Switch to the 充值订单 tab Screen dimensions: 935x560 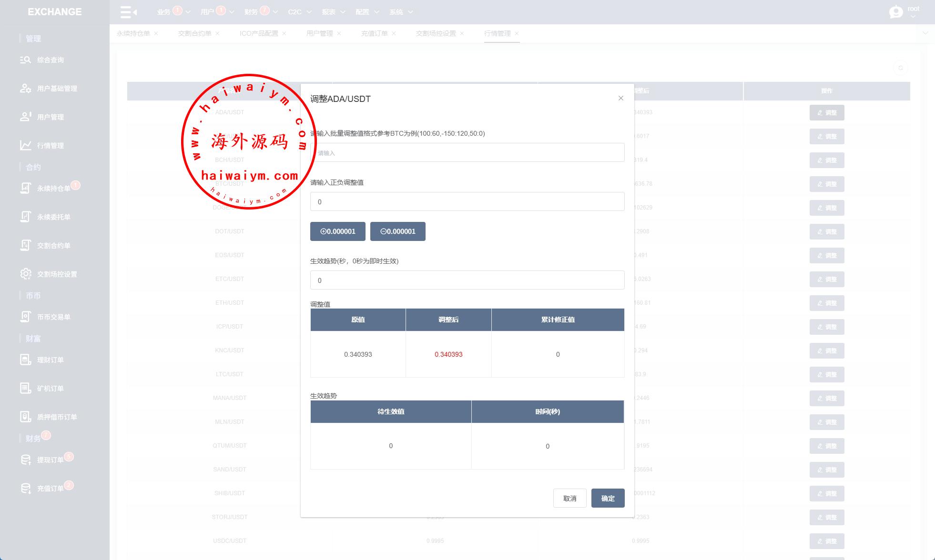374,33
